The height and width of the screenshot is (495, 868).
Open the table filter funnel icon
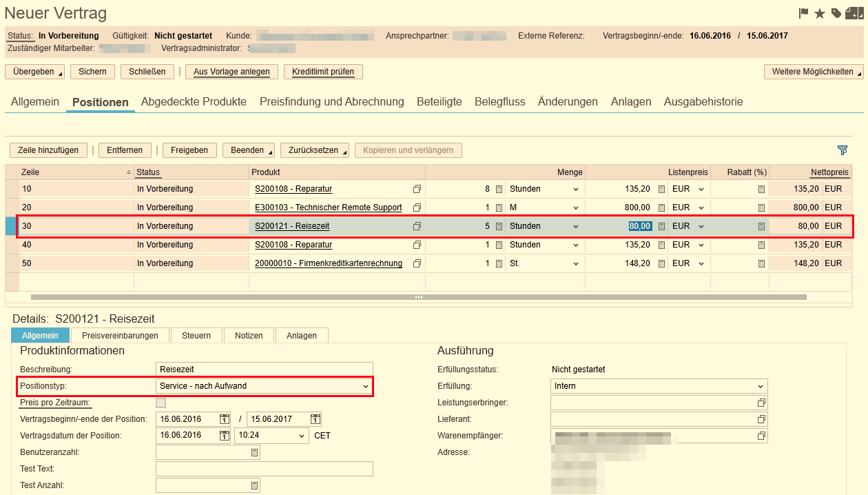(x=843, y=150)
